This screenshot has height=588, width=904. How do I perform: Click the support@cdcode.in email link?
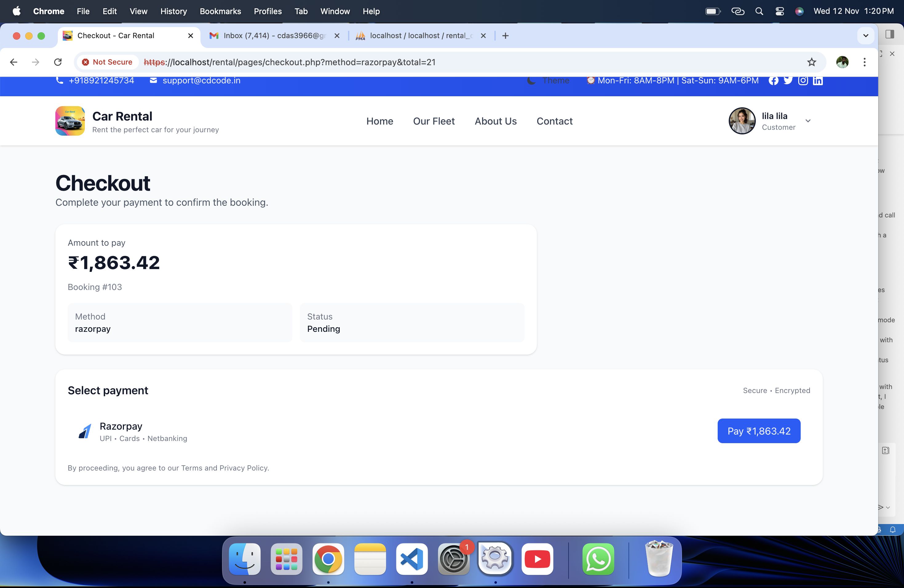[201, 81]
